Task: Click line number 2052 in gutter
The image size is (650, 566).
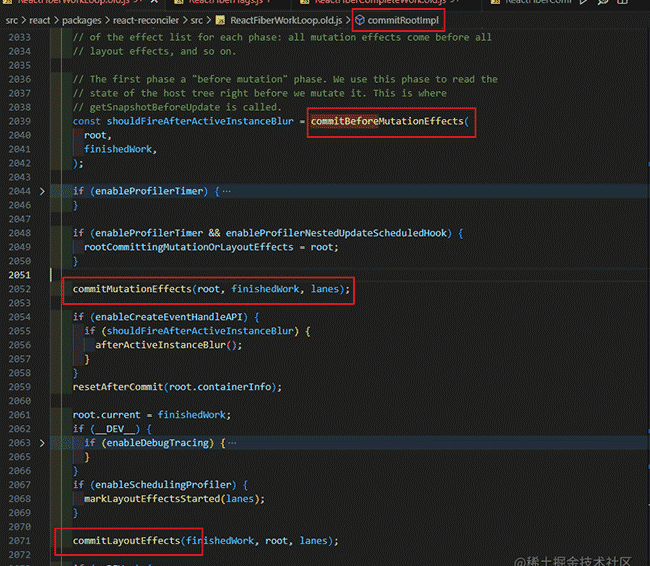Action: click(19, 289)
